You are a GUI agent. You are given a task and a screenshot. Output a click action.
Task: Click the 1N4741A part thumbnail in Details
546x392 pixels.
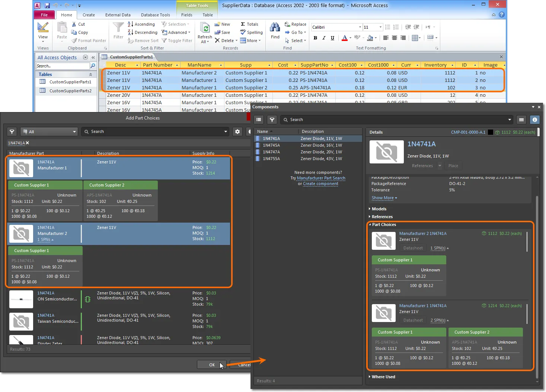point(386,152)
